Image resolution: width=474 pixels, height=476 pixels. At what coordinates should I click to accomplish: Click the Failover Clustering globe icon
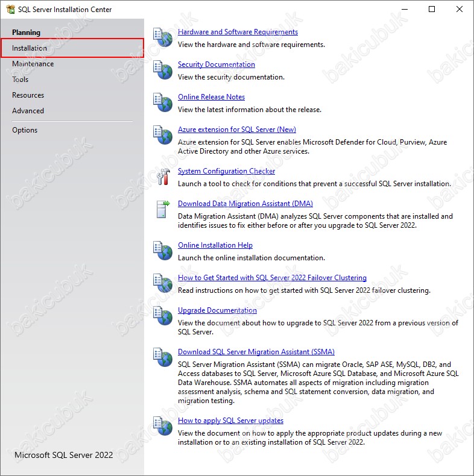tap(163, 283)
